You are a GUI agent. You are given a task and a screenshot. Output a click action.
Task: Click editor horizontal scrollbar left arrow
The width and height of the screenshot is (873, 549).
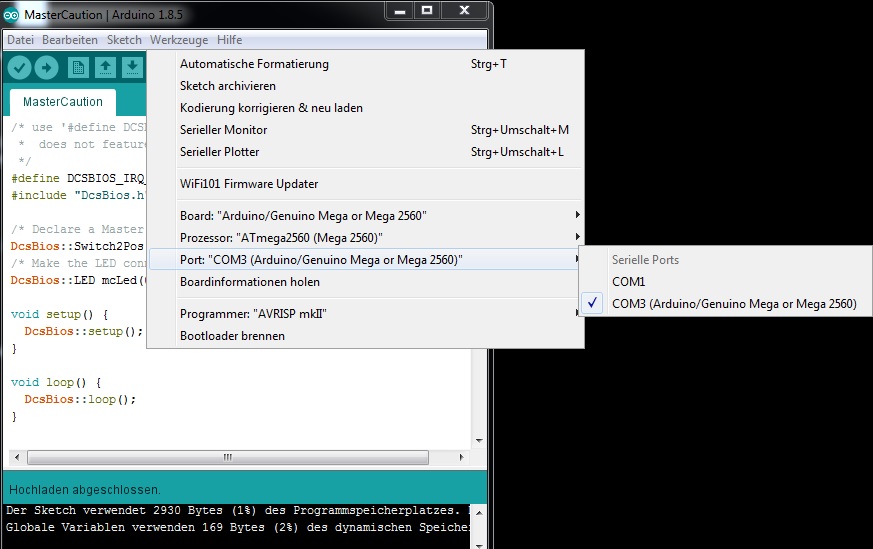click(17, 457)
